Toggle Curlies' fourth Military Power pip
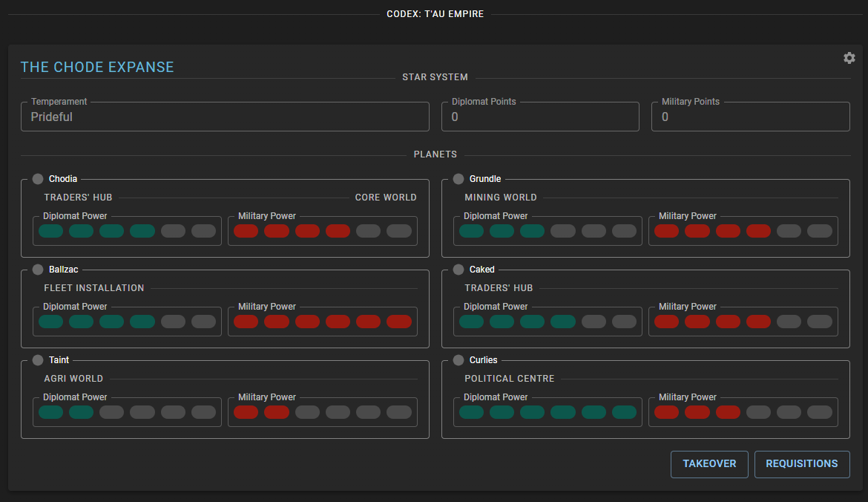Viewport: 868px width, 502px height. [x=759, y=412]
